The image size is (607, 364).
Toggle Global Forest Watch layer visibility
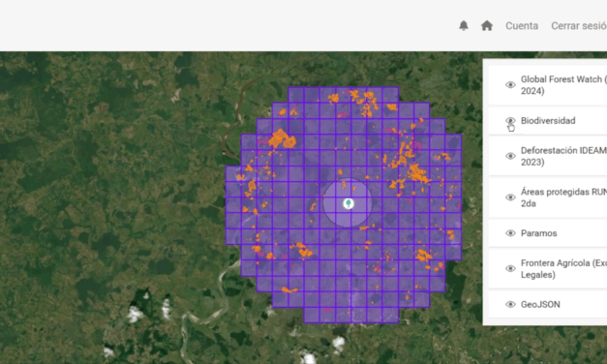pos(510,85)
